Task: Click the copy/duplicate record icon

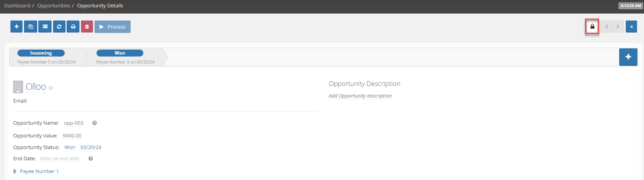Action: tap(31, 27)
